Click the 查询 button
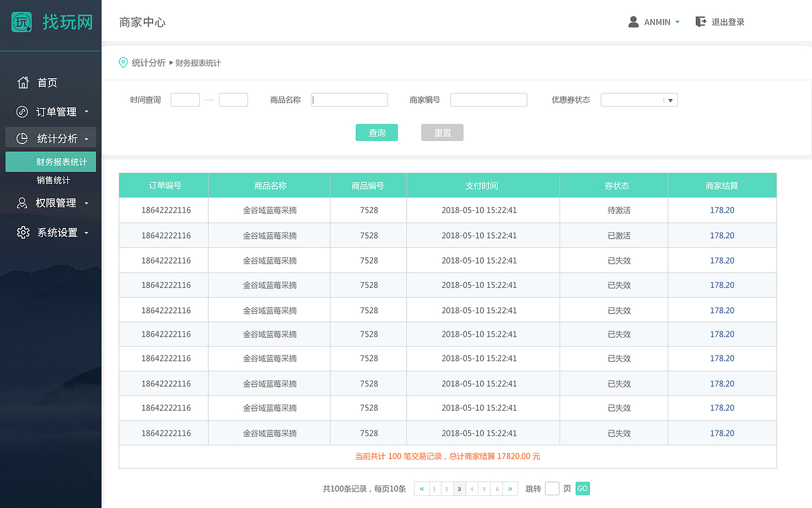 pos(377,133)
